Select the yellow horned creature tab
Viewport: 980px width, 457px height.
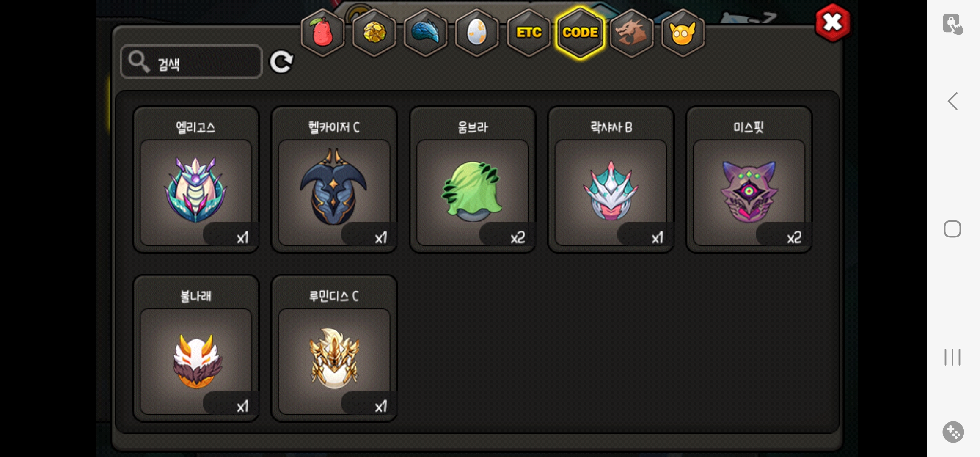(x=683, y=33)
